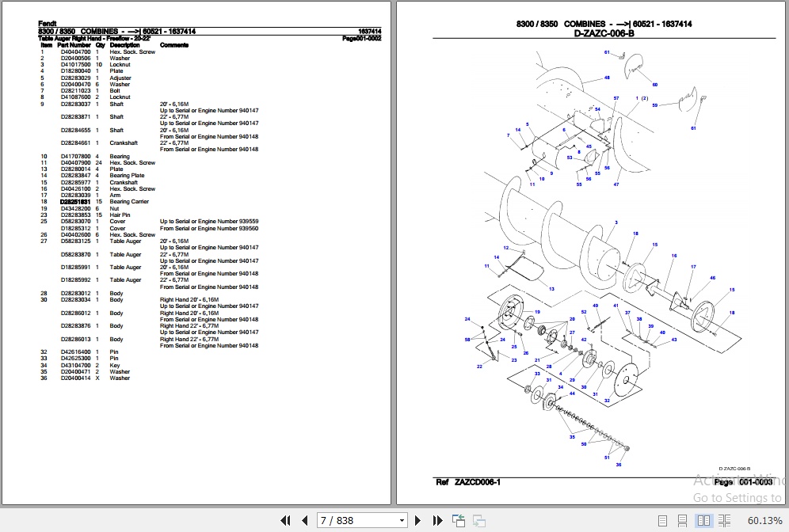
Task: Go to the next page
Action: coord(417,520)
